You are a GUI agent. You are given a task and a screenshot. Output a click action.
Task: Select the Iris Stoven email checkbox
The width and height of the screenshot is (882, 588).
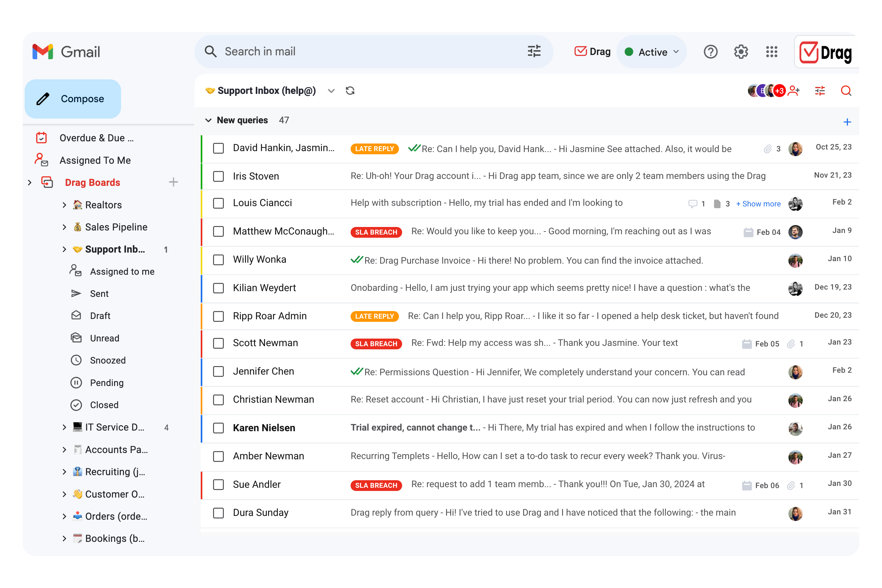point(218,176)
